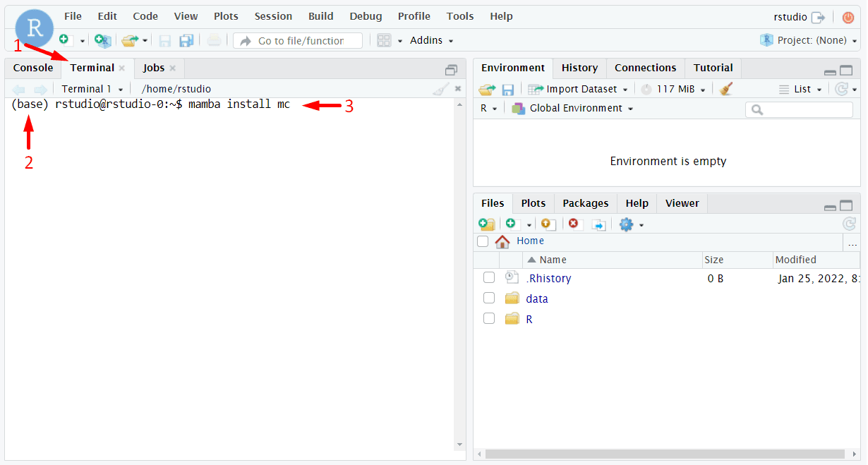This screenshot has height=465, width=868.
Task: Click the Home breadcrumb link
Action: point(530,241)
